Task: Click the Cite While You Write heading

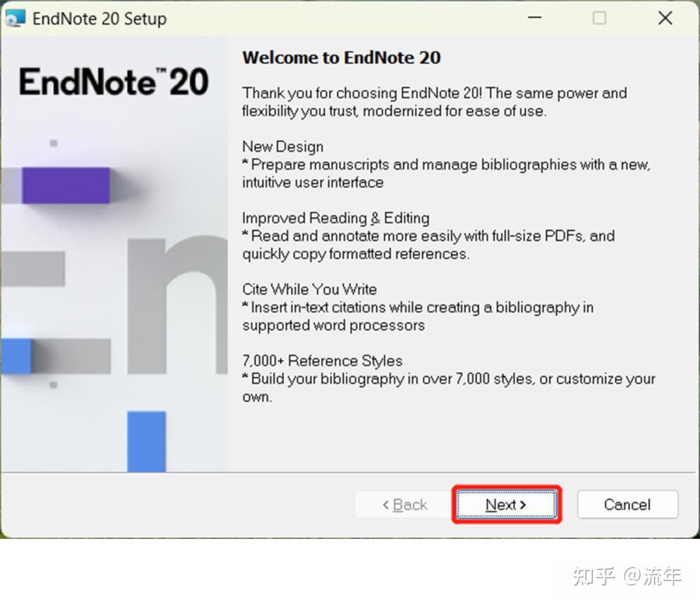Action: tap(309, 290)
